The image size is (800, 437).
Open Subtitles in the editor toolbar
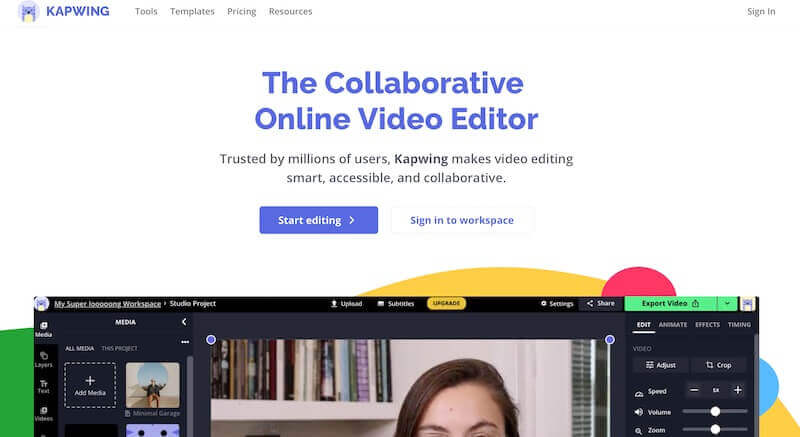pyautogui.click(x=396, y=303)
